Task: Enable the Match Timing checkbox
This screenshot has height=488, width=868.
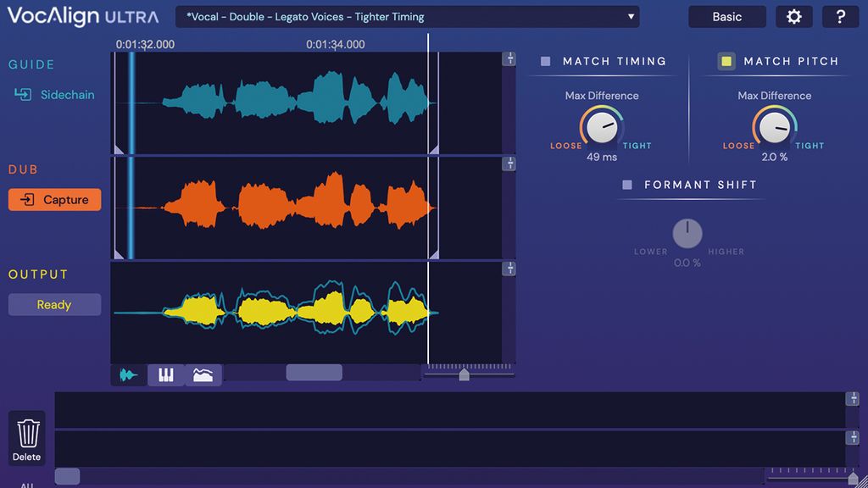Action: click(x=543, y=60)
